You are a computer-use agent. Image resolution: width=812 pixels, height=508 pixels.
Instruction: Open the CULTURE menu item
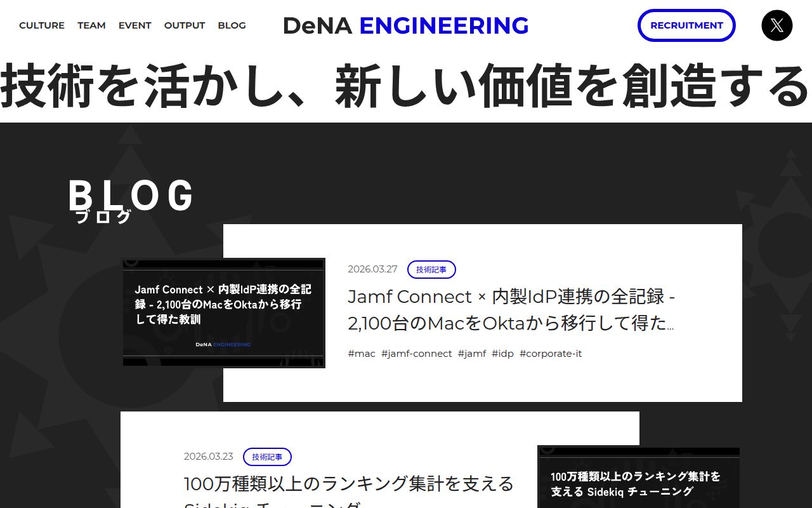point(42,25)
